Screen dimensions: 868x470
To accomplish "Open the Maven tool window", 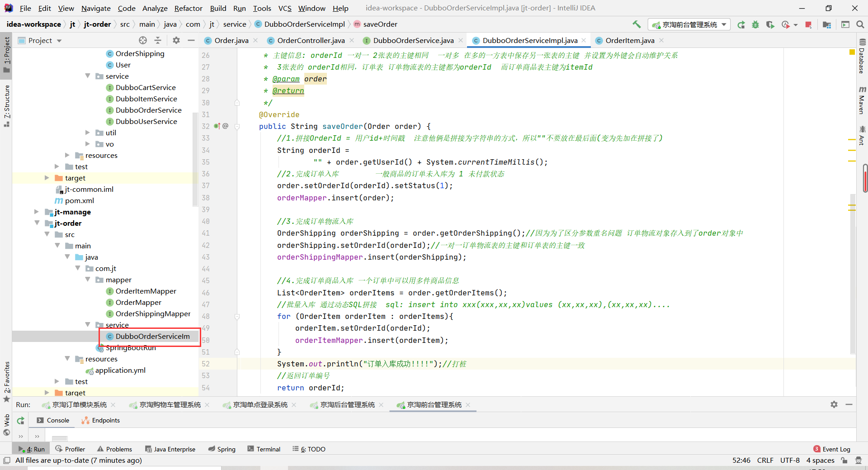I will point(862,100).
